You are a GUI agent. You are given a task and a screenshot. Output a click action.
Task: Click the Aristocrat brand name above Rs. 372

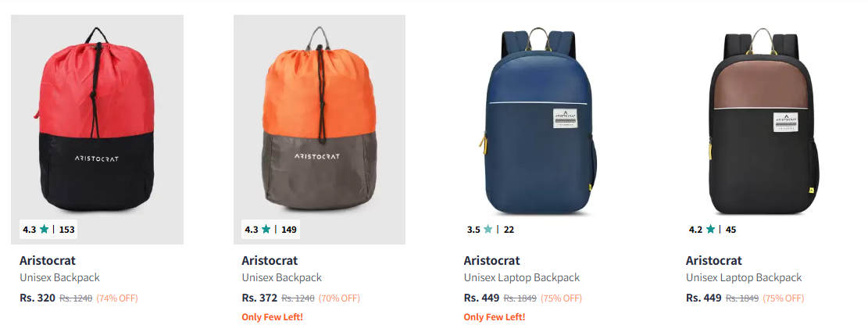coord(270,260)
